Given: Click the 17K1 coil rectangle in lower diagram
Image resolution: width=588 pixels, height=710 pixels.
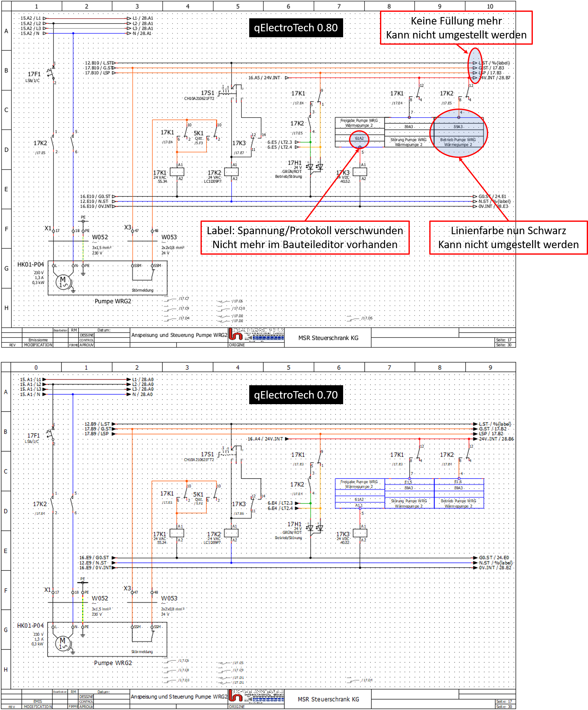Looking at the screenshot, I should [x=177, y=533].
